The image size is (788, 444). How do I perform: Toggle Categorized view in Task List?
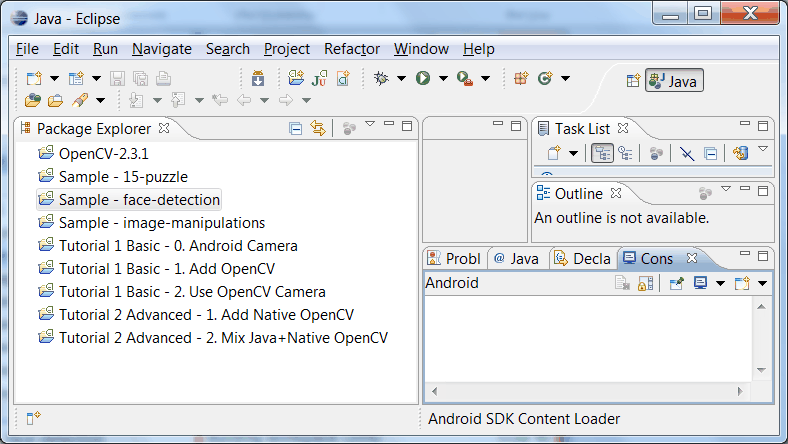tap(602, 153)
